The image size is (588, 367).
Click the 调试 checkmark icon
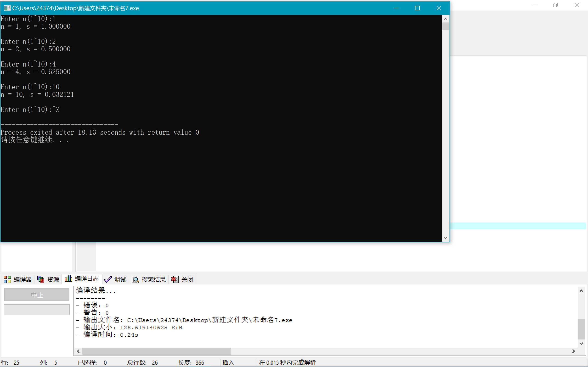[x=108, y=279]
